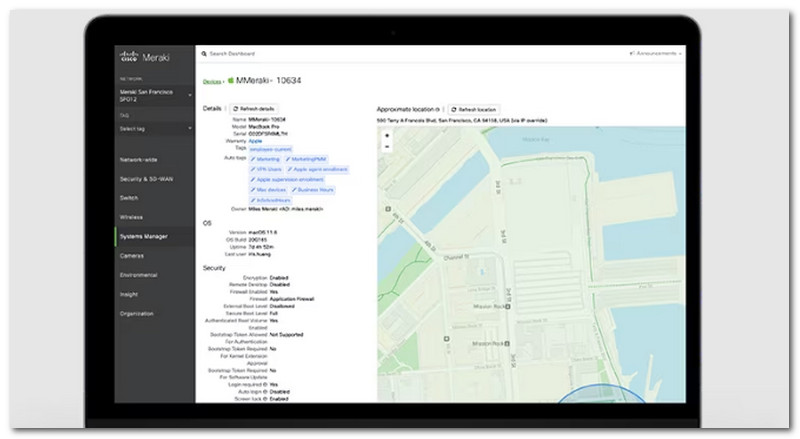The image size is (800, 439).
Task: Open the Organization menu
Action: [x=136, y=314]
